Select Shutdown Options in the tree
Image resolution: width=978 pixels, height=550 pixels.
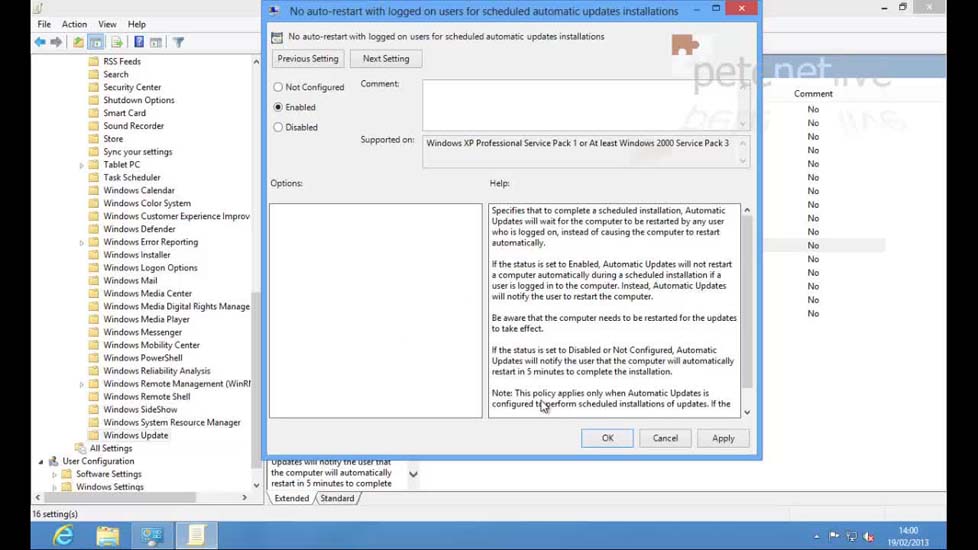pos(138,100)
